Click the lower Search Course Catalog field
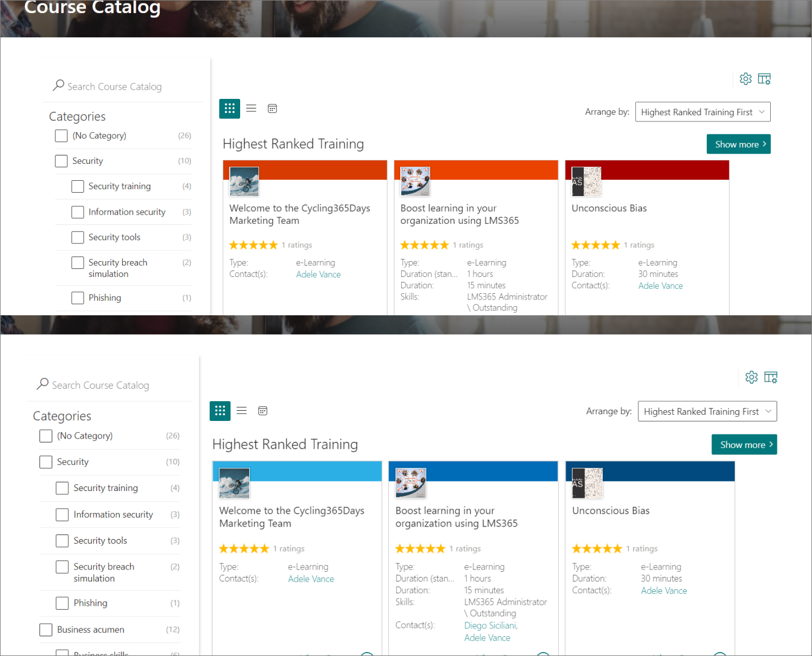The height and width of the screenshot is (656, 812). coord(101,385)
